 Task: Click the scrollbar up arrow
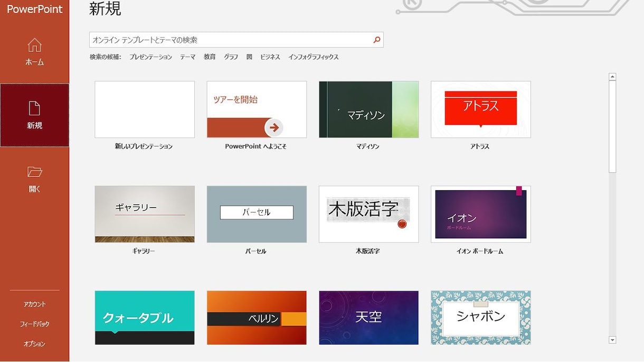pyautogui.click(x=612, y=77)
